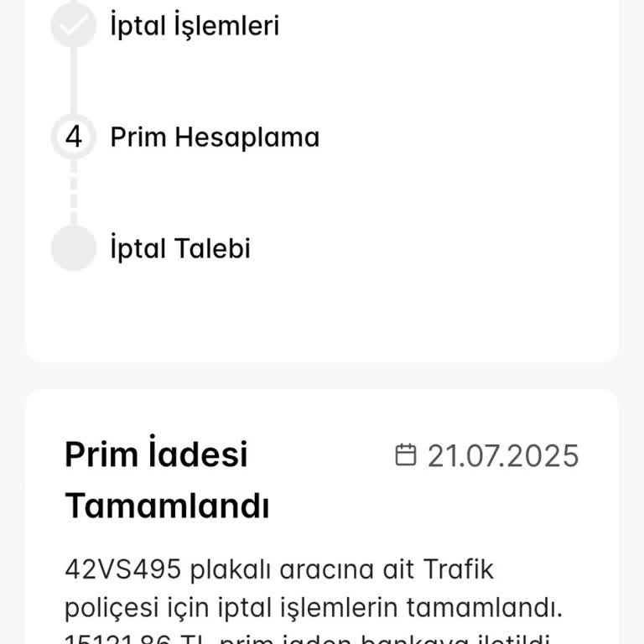Image resolution: width=644 pixels, height=644 pixels.
Task: Click the solid connector line above step 4
Action: click(74, 80)
